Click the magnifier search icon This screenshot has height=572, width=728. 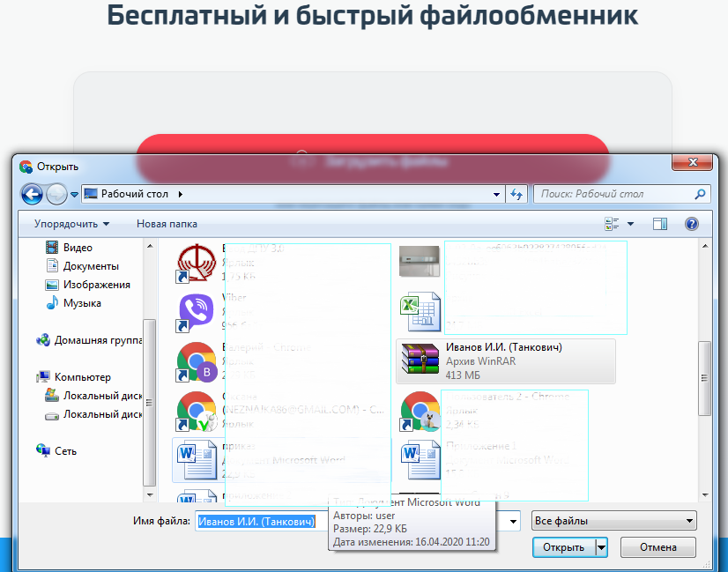coord(700,194)
